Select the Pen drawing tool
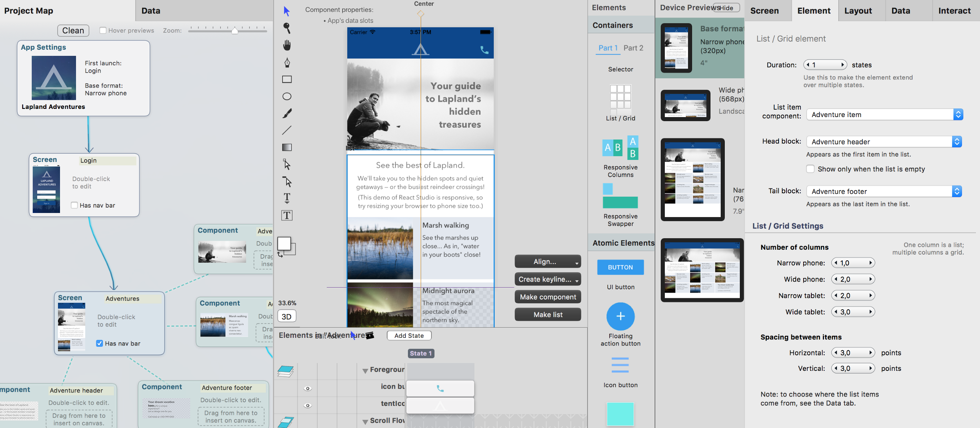Viewport: 980px width, 428px height. pyautogui.click(x=287, y=62)
